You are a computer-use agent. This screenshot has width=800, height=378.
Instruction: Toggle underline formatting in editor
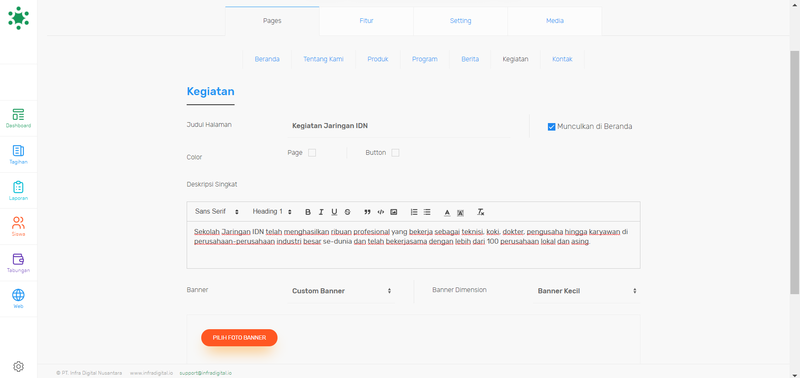[334, 212]
